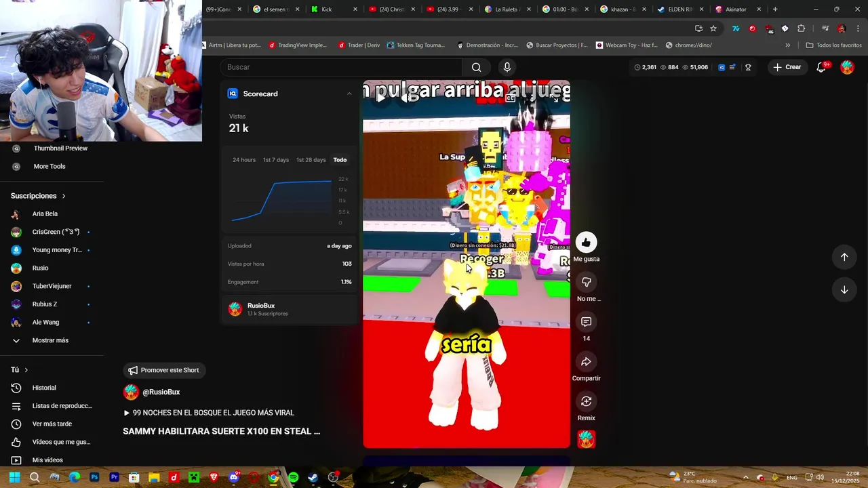Open Ver más tarde in sidebar

(x=51, y=424)
